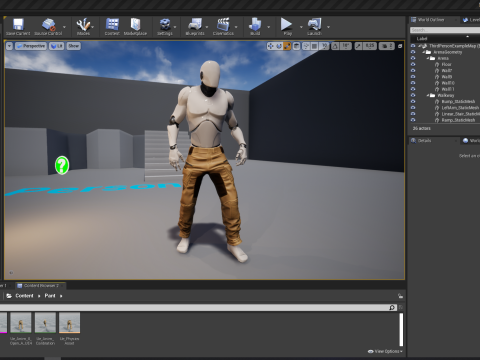This screenshot has height=360, width=480.
Task: Open the View Options menu
Action: pyautogui.click(x=385, y=351)
